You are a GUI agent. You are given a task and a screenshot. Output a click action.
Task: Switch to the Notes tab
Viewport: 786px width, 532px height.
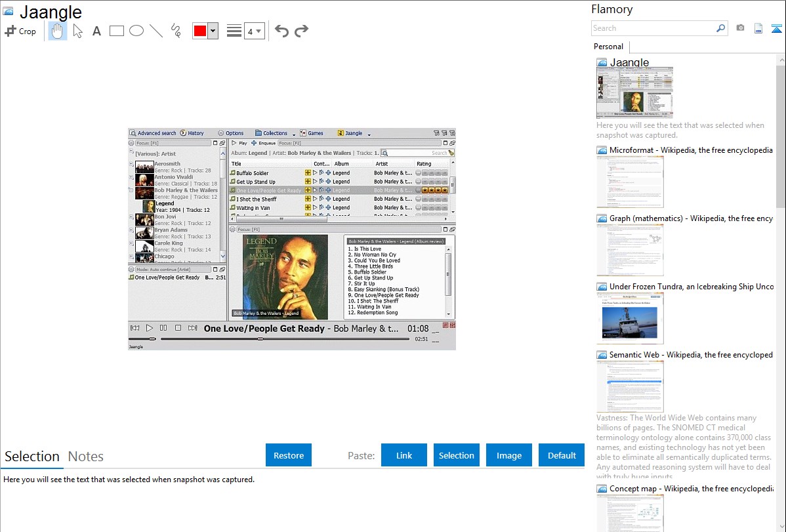click(86, 457)
